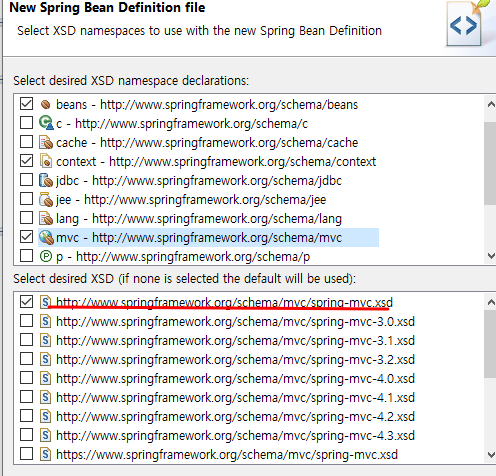Select the lang schema row text
The width and height of the screenshot is (496, 476).
(x=199, y=219)
